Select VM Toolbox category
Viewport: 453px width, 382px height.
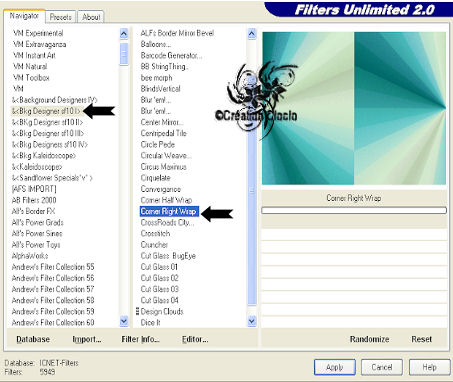tap(31, 78)
